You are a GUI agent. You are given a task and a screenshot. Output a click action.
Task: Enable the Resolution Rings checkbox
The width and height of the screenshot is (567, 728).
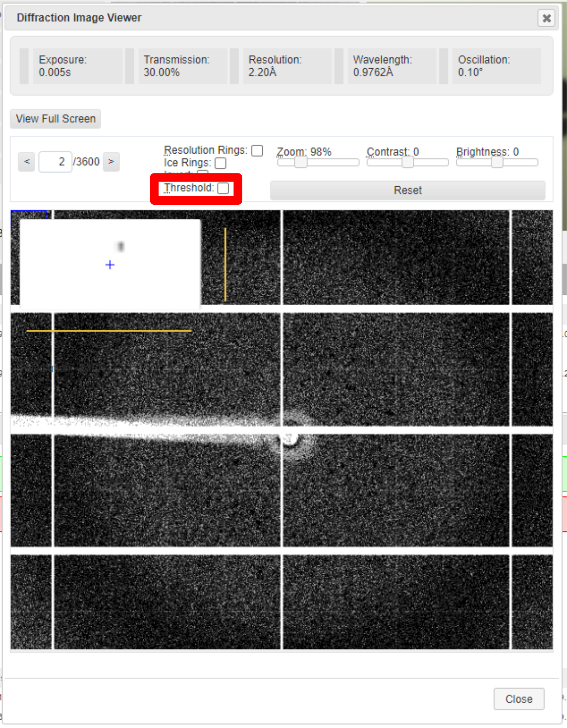(x=257, y=151)
